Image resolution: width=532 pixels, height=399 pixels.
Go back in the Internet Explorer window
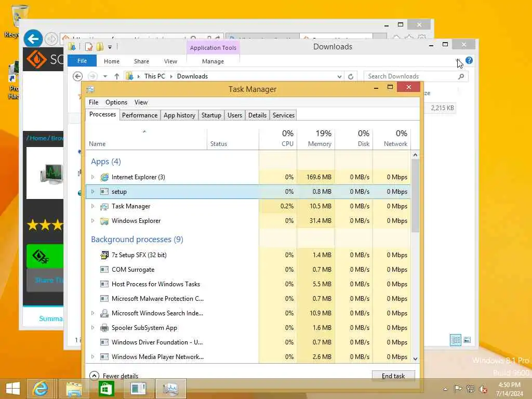(33, 39)
